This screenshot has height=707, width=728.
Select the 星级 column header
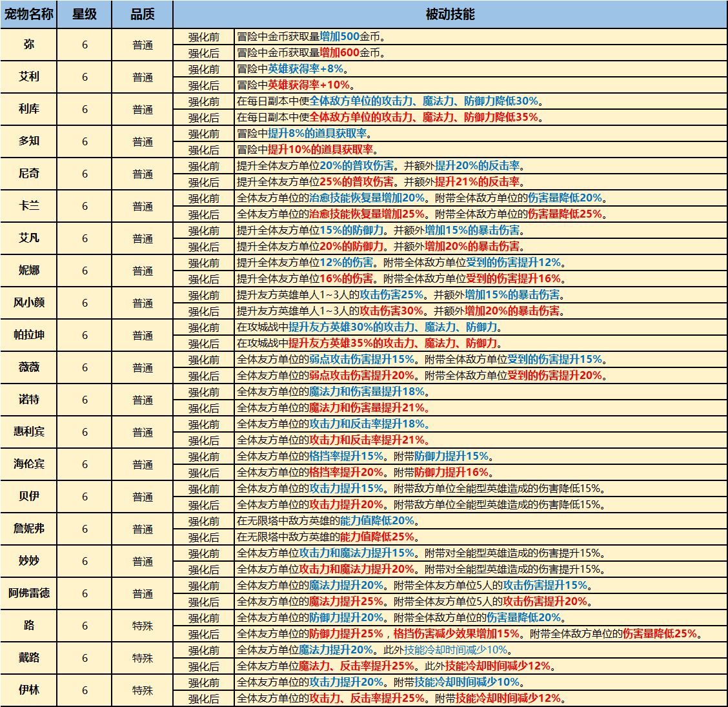point(85,14)
